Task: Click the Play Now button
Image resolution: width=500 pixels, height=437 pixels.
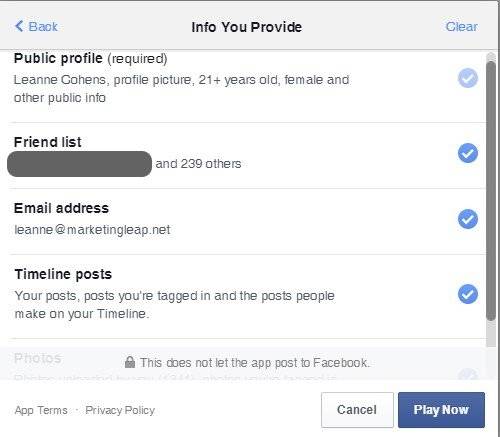Action: tap(441, 410)
